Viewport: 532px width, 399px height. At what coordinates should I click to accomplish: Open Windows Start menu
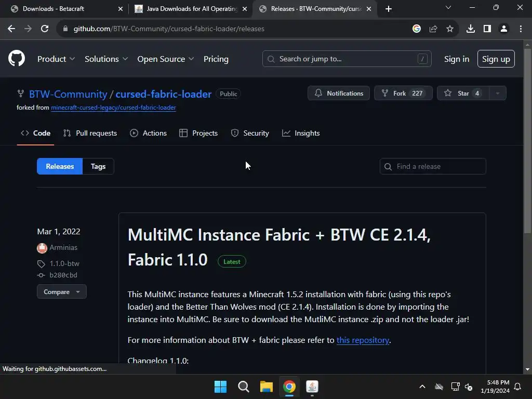220,387
